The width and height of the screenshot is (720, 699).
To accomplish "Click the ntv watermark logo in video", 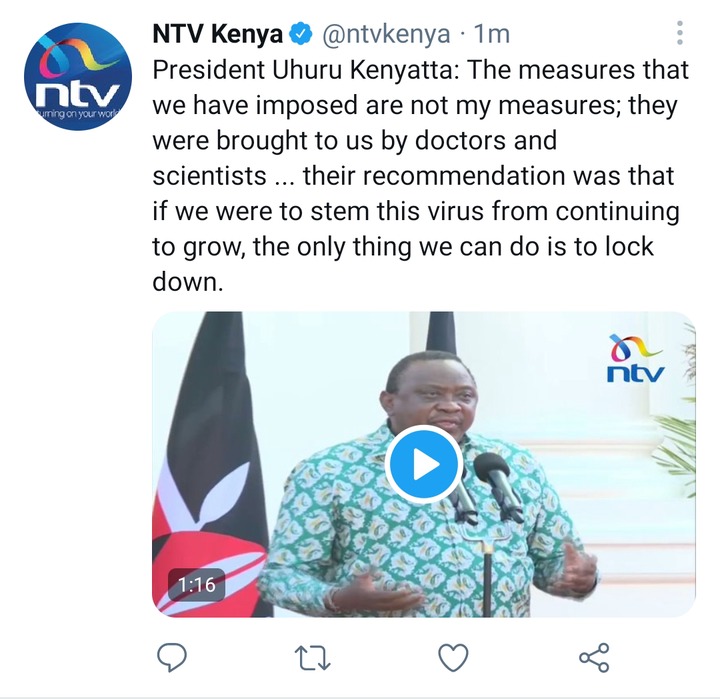I will pos(636,358).
